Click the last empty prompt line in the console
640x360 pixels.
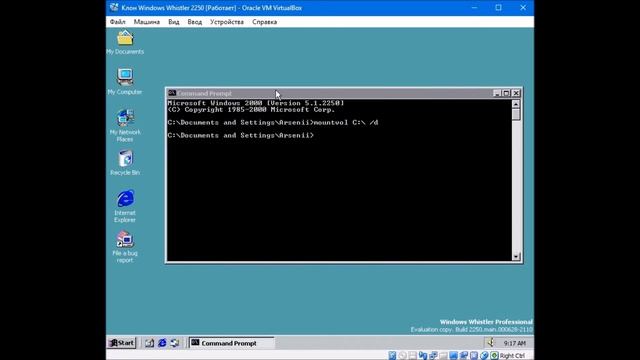(x=241, y=136)
